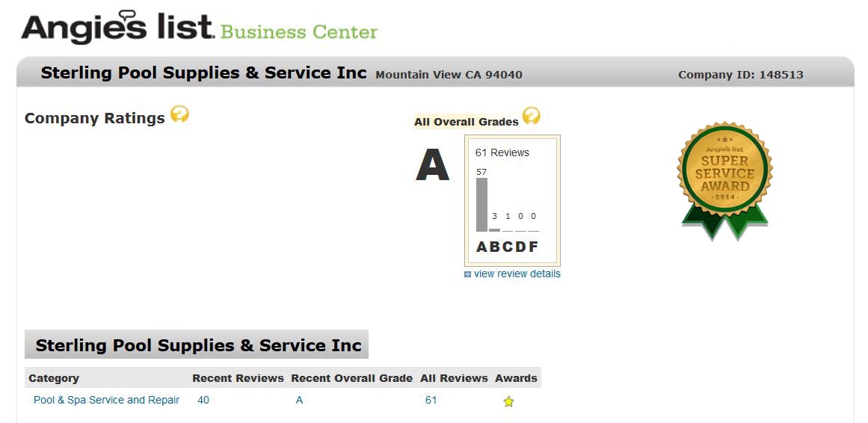Click the Angie's List logo

(117, 29)
